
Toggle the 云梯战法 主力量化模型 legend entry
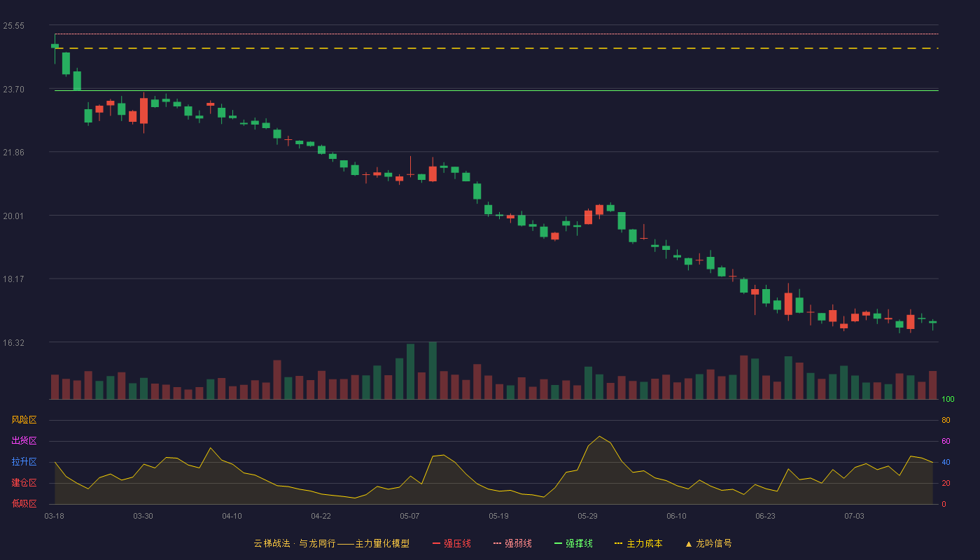point(332,543)
